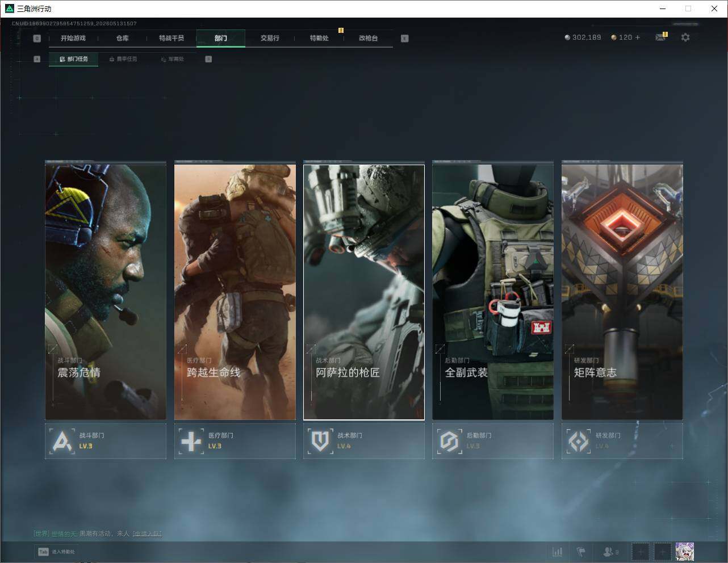
Task: Open the 特勤处 tab
Action: pos(319,38)
